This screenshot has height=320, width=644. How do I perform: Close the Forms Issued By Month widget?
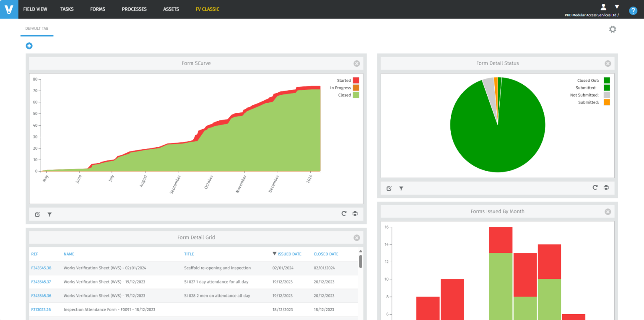(x=608, y=212)
